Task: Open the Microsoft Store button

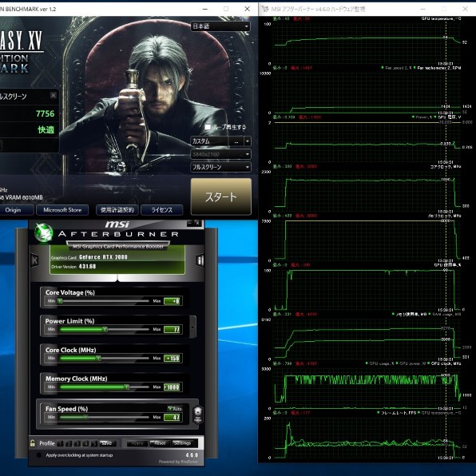Action: tap(62, 210)
